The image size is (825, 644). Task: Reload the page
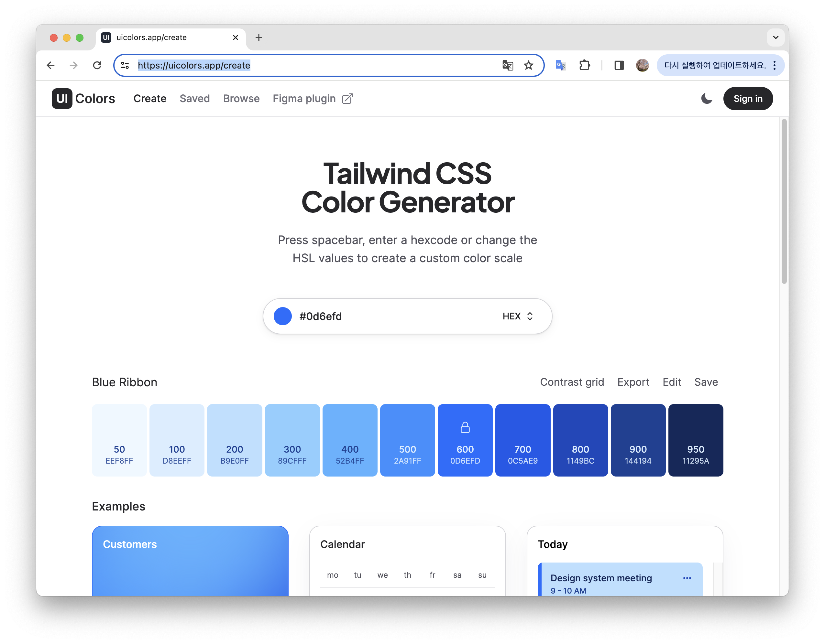pyautogui.click(x=97, y=65)
